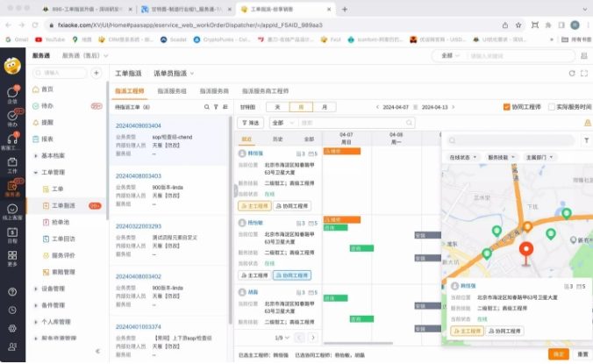Go to next engineer page arrow
The width and height of the screenshot is (593, 364).
pos(313,338)
